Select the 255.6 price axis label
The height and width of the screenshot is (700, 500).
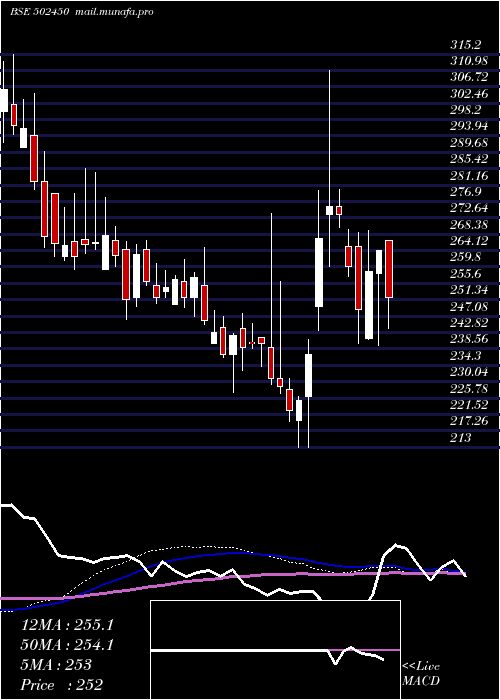tap(465, 274)
